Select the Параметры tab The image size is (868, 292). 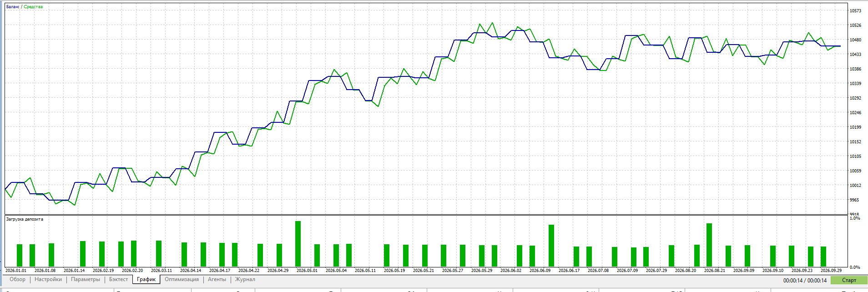86,279
